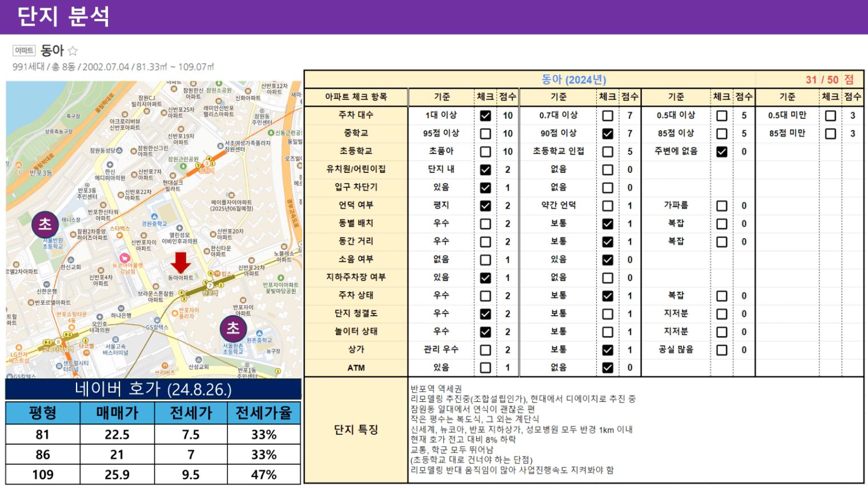Image resolution: width=868 pixels, height=488 pixels.
Task: Click the 아파트 badge beside the title
Action: (x=24, y=51)
